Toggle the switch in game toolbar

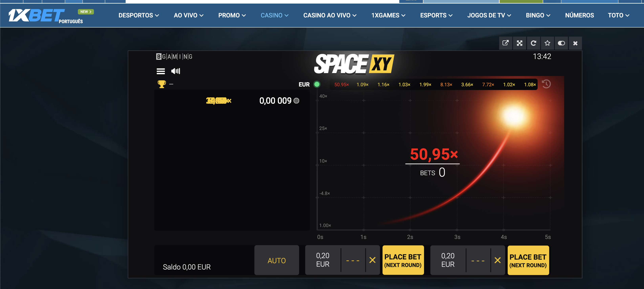click(x=561, y=43)
